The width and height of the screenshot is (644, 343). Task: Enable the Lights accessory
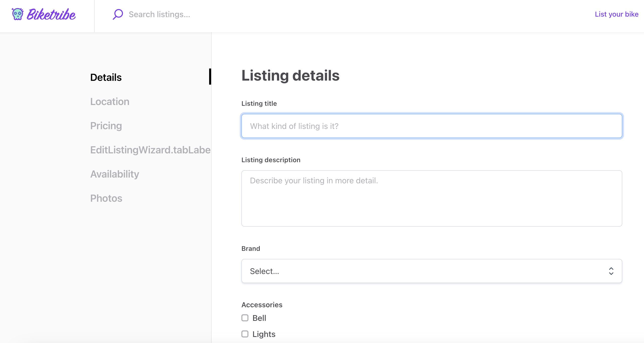245,334
